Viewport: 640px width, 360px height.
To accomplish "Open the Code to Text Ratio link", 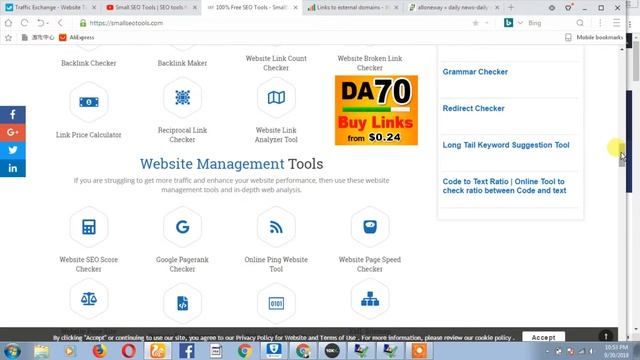I will pos(504,186).
